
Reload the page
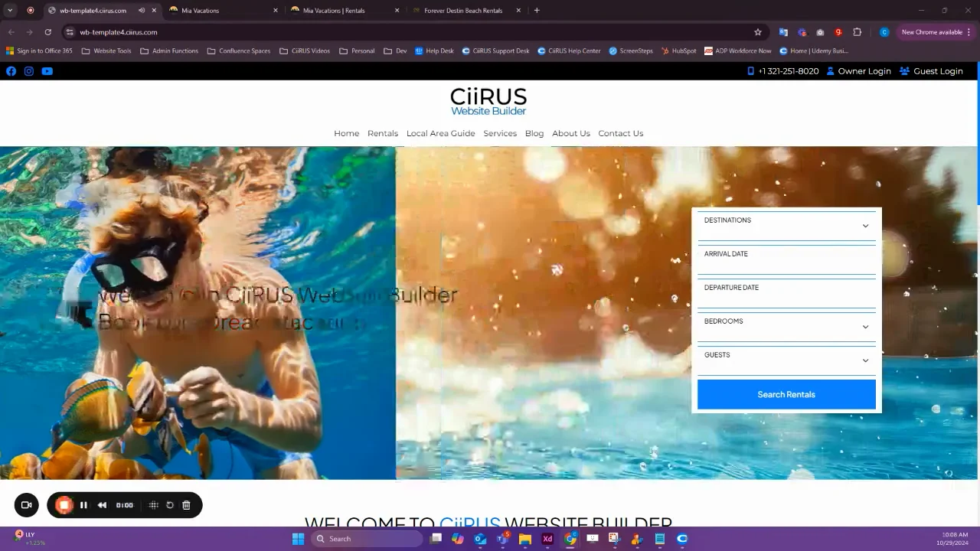pyautogui.click(x=47, y=32)
